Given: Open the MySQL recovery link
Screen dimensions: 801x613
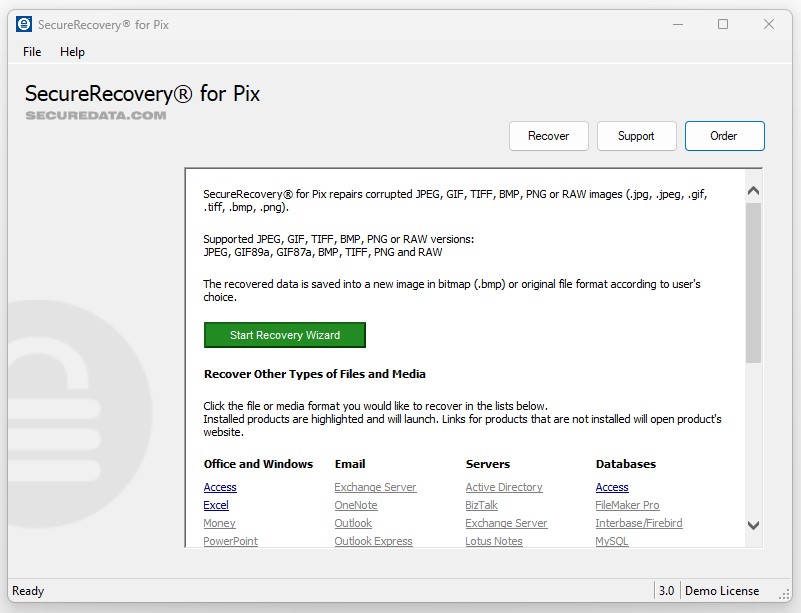Looking at the screenshot, I should click(611, 541).
